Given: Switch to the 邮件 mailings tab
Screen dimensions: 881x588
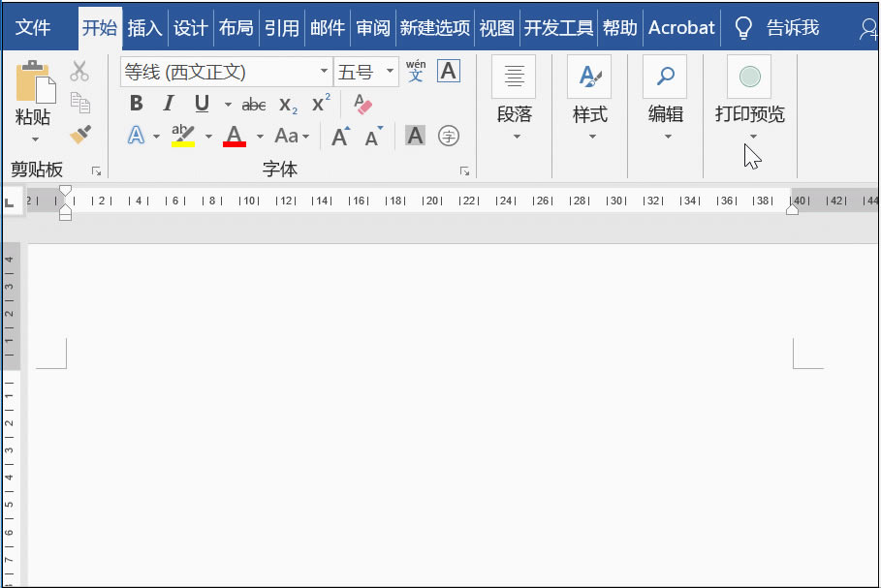Looking at the screenshot, I should pyautogui.click(x=328, y=27).
